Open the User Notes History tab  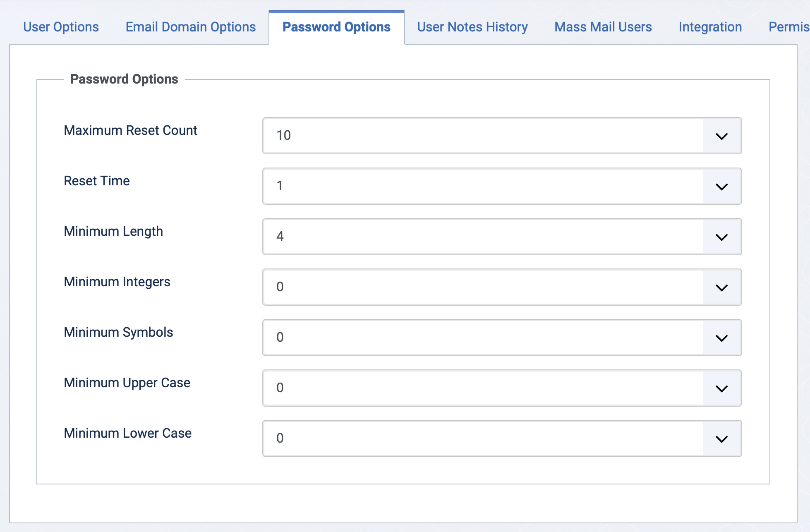(x=472, y=27)
